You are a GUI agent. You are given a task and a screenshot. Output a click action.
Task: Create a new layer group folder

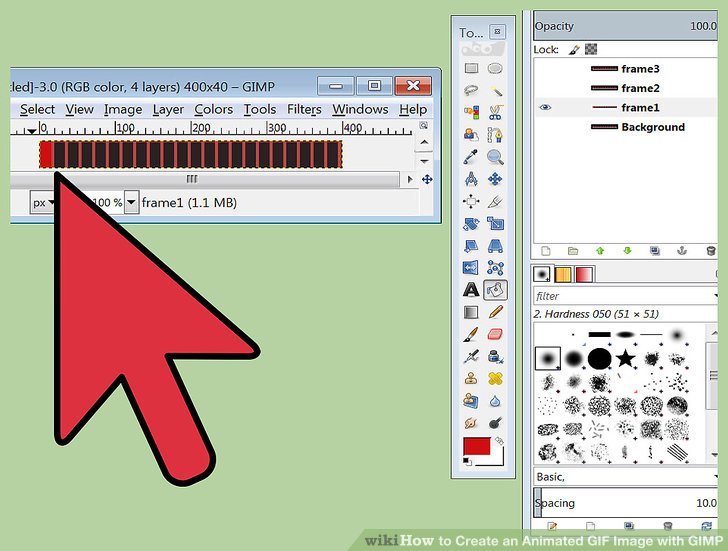click(573, 251)
